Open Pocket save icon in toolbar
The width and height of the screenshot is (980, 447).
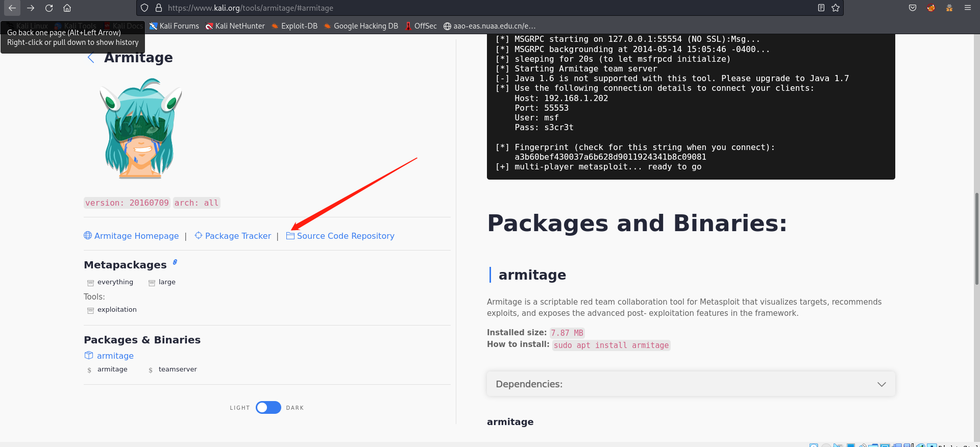tap(913, 8)
